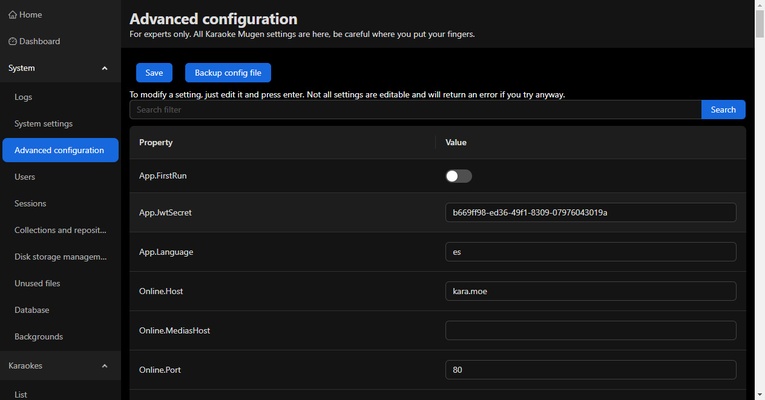This screenshot has width=765, height=400.
Task: Click the Online.Host value field
Action: pyautogui.click(x=590, y=291)
